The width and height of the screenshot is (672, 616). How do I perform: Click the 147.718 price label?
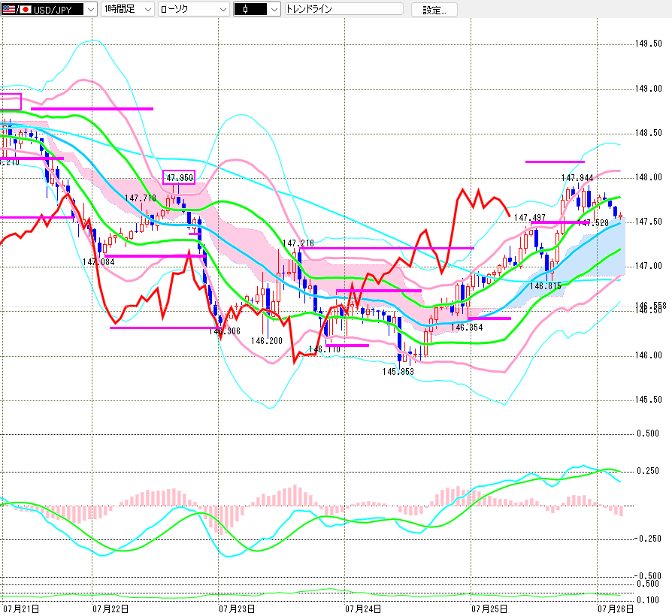click(141, 198)
